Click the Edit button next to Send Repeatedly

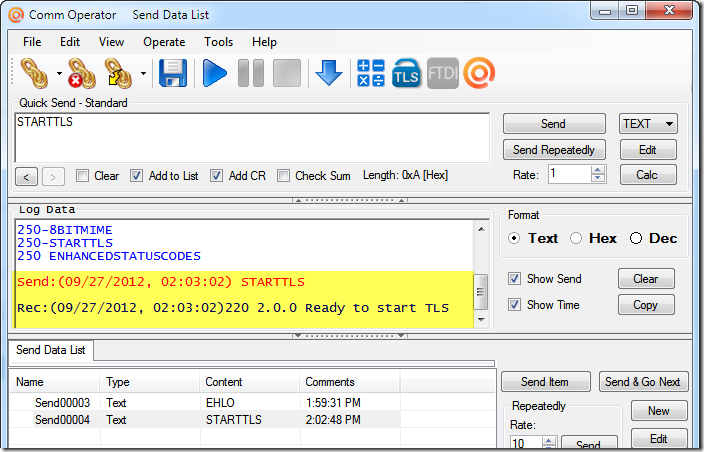pos(648,150)
